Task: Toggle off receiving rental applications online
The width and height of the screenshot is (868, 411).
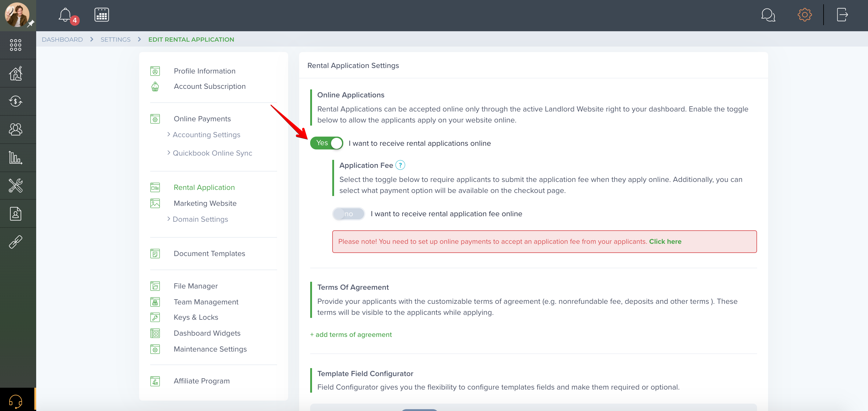Action: (x=326, y=143)
